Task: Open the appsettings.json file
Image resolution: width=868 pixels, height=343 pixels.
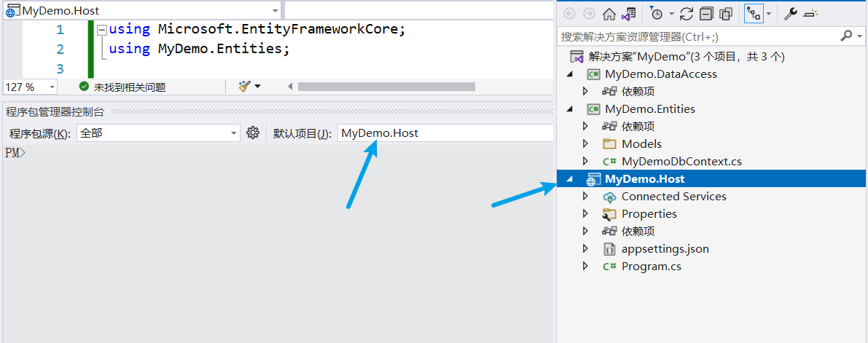Action: click(x=665, y=249)
